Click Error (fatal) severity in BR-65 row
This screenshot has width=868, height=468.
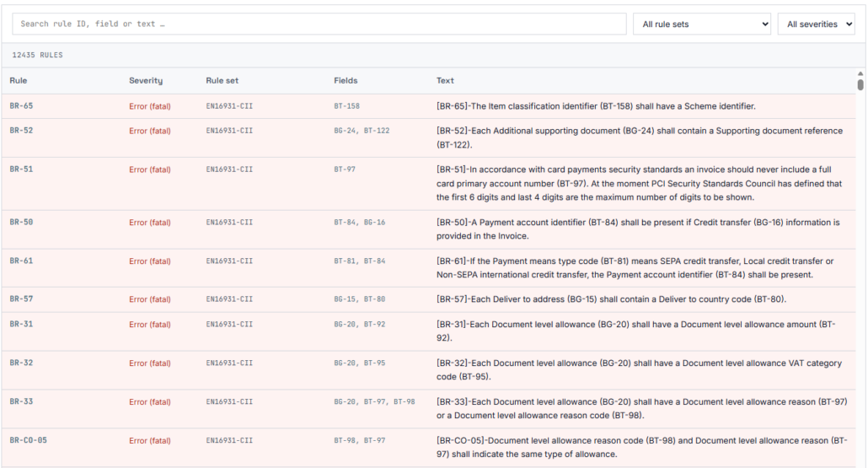(x=149, y=106)
